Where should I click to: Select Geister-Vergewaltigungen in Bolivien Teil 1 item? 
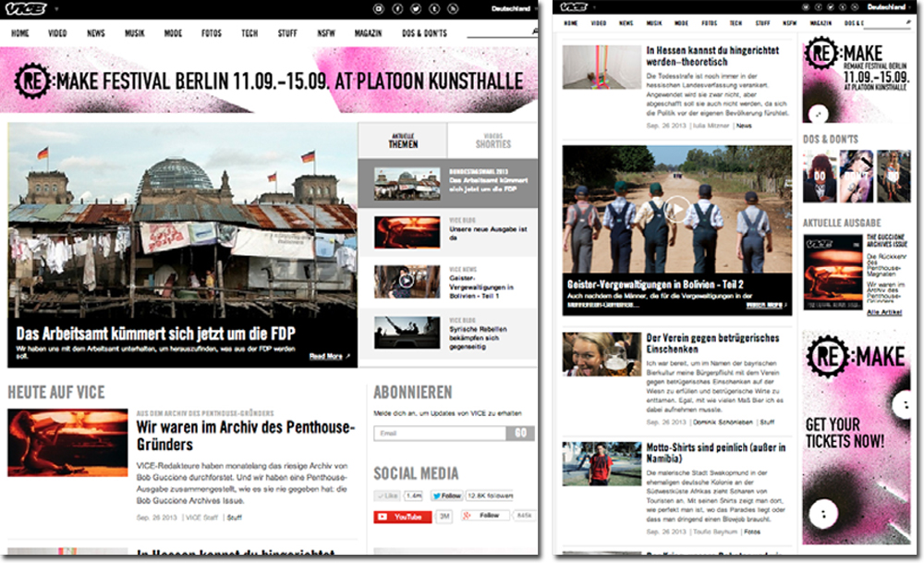[448, 282]
